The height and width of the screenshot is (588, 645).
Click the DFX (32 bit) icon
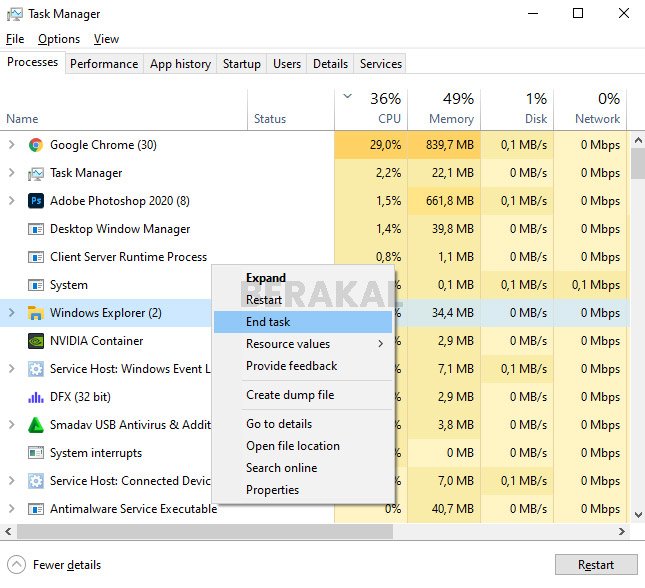pos(36,397)
